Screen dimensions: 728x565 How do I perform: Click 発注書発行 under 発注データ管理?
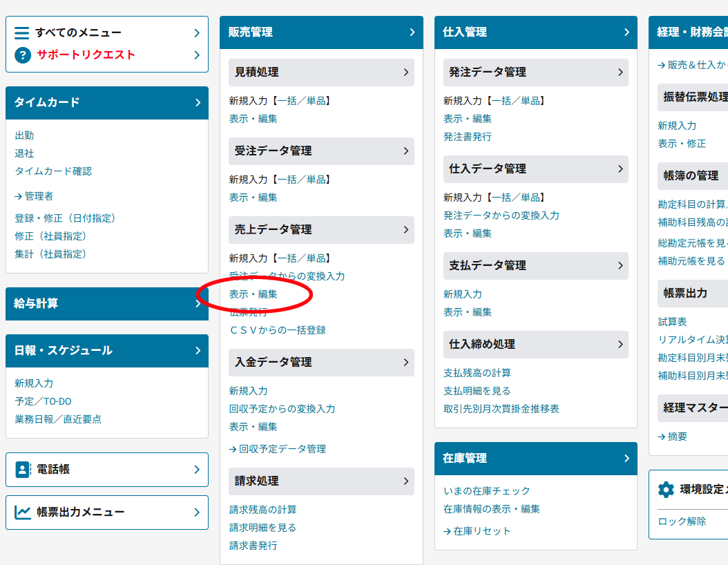click(x=468, y=137)
